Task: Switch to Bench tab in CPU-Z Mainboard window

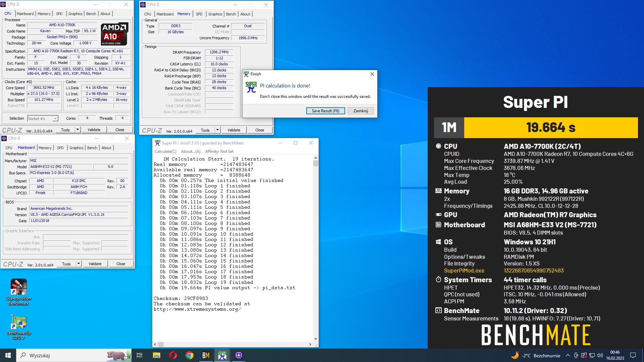Action: [92, 148]
